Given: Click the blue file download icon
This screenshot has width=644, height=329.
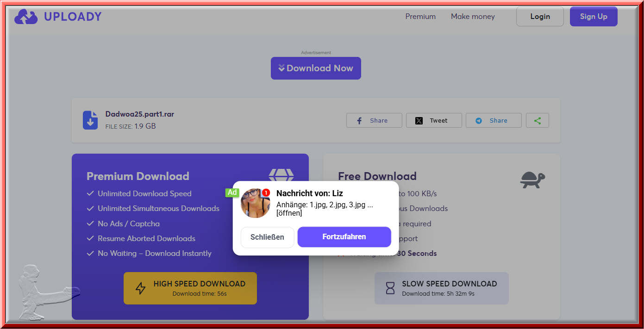Looking at the screenshot, I should pos(90,120).
